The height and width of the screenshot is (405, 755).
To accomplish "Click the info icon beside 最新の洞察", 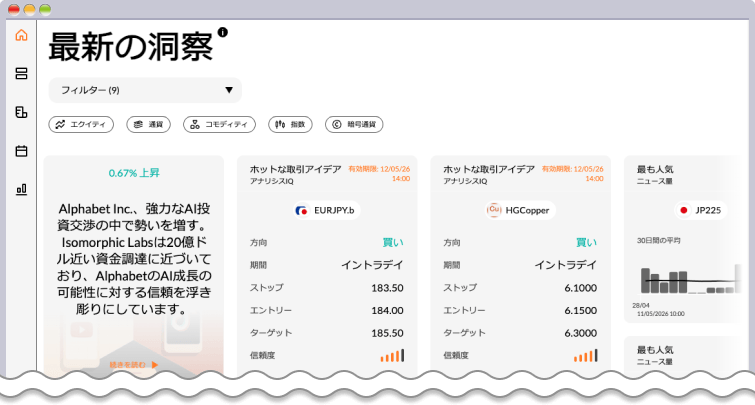I will [x=222, y=32].
